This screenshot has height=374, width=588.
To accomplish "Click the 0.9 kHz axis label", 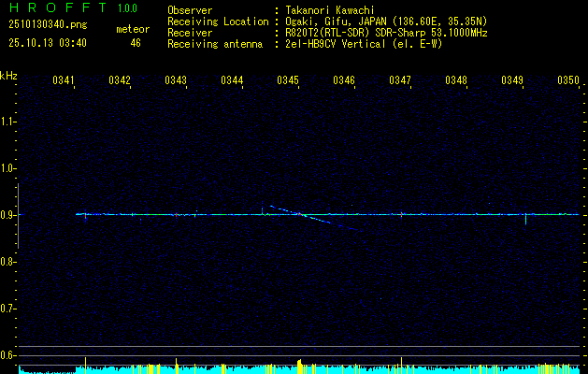I will pyautogui.click(x=7, y=215).
